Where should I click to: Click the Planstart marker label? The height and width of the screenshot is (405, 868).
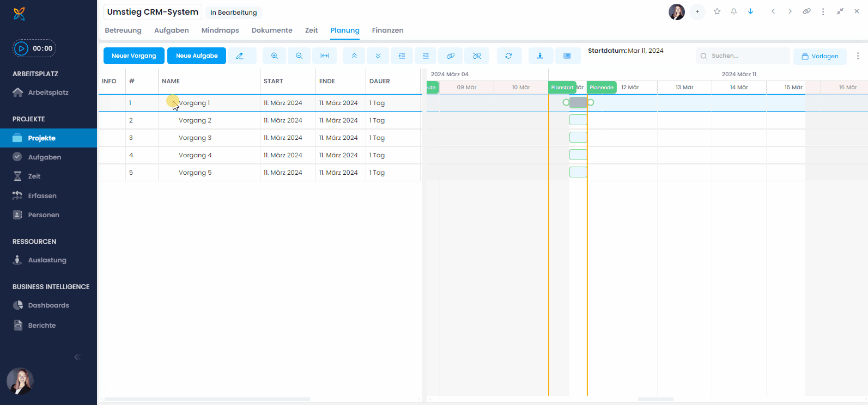coord(562,87)
